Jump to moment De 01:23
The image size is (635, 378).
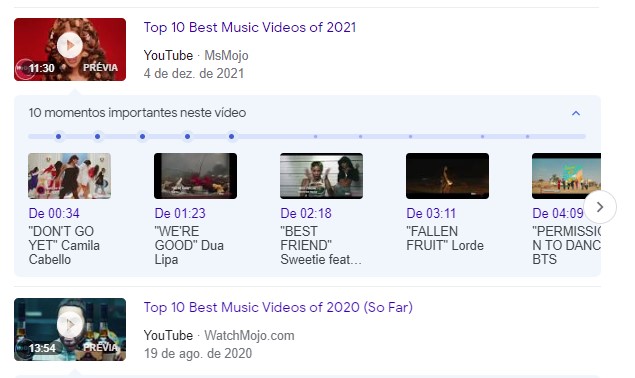180,213
